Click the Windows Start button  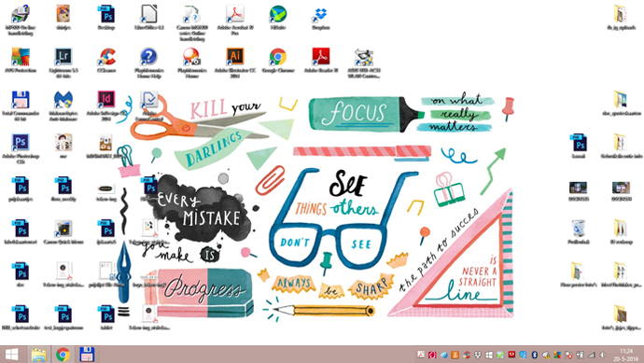[12, 355]
